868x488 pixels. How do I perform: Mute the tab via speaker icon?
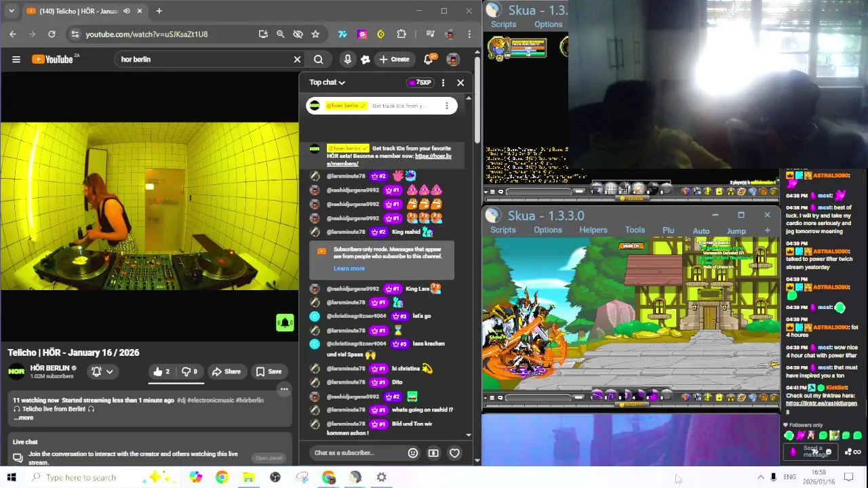point(126,11)
